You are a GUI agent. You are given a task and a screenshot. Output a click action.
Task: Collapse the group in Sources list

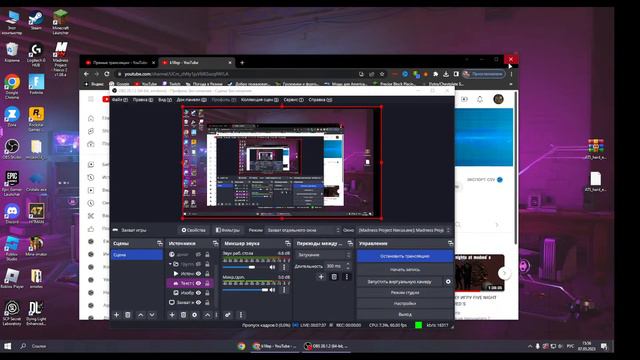pyautogui.click(x=171, y=264)
